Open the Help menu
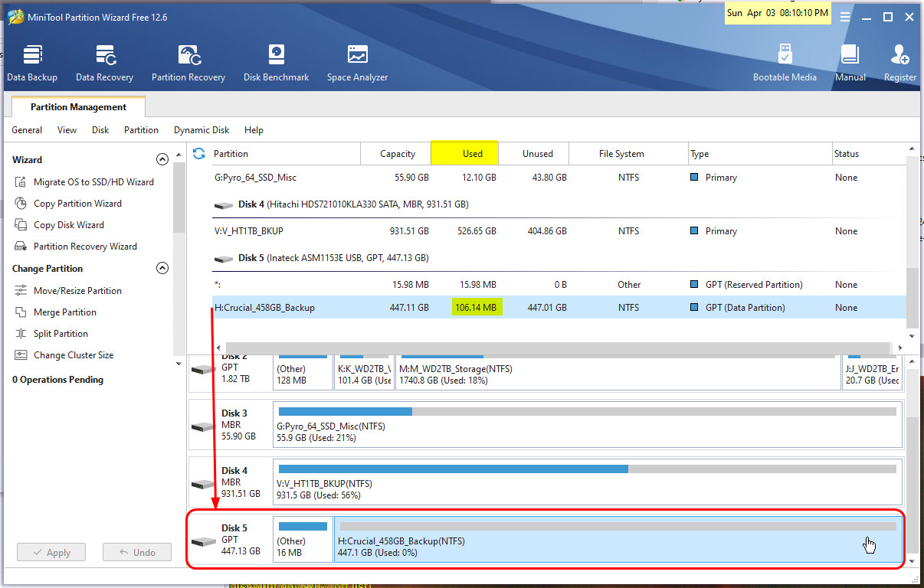924x588 pixels. coord(254,130)
